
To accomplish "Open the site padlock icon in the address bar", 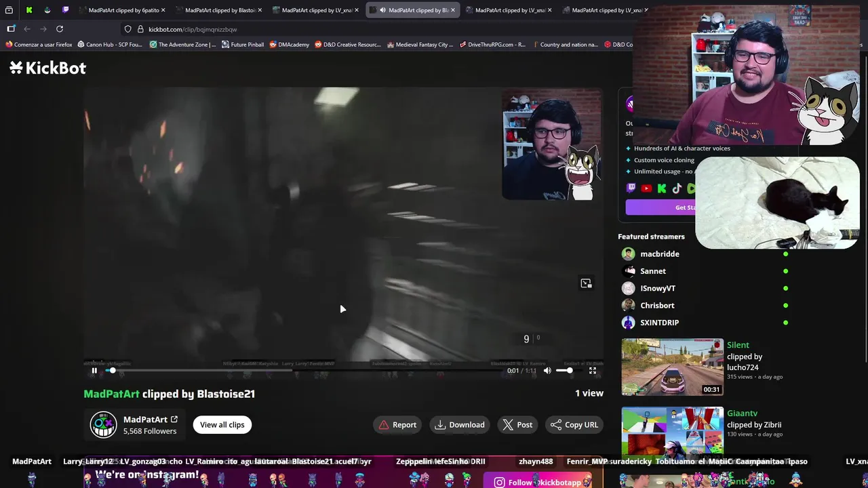I will (x=140, y=29).
